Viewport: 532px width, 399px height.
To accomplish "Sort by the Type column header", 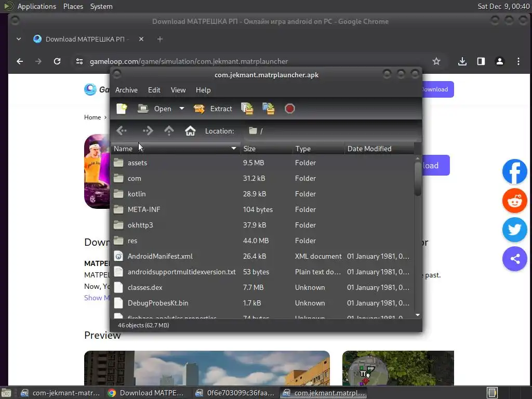I will 318,149.
